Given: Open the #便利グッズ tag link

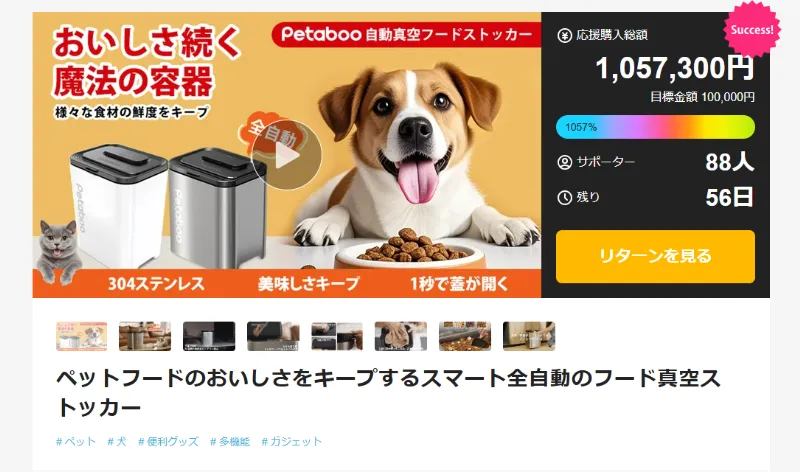Looking at the screenshot, I should (168, 441).
